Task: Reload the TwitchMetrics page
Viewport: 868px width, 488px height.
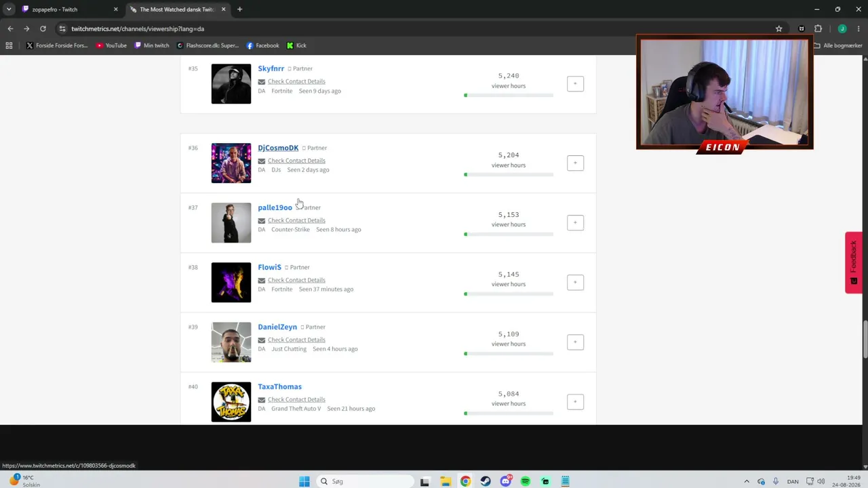Action: (43, 28)
